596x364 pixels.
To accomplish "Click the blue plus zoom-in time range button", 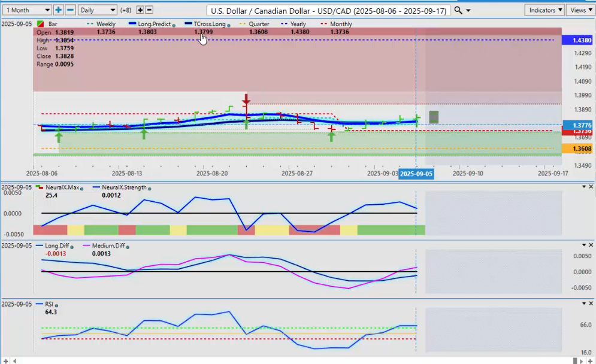I will coord(58,10).
